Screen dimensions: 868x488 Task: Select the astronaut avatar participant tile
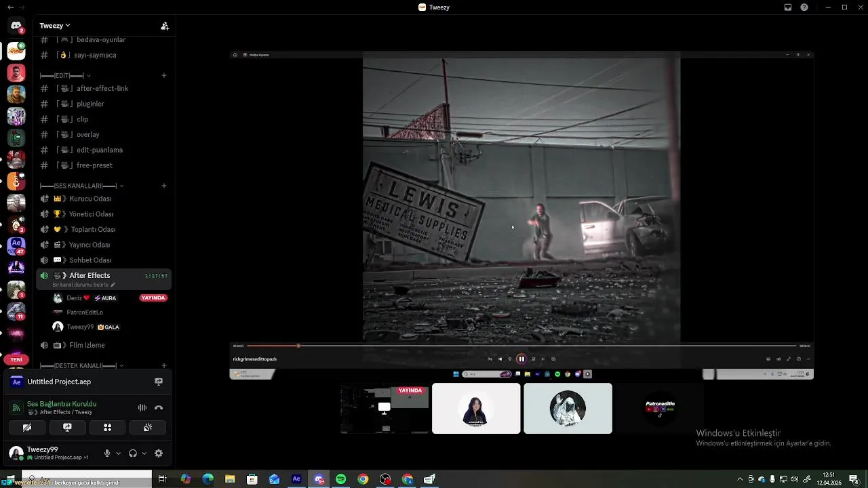568,409
